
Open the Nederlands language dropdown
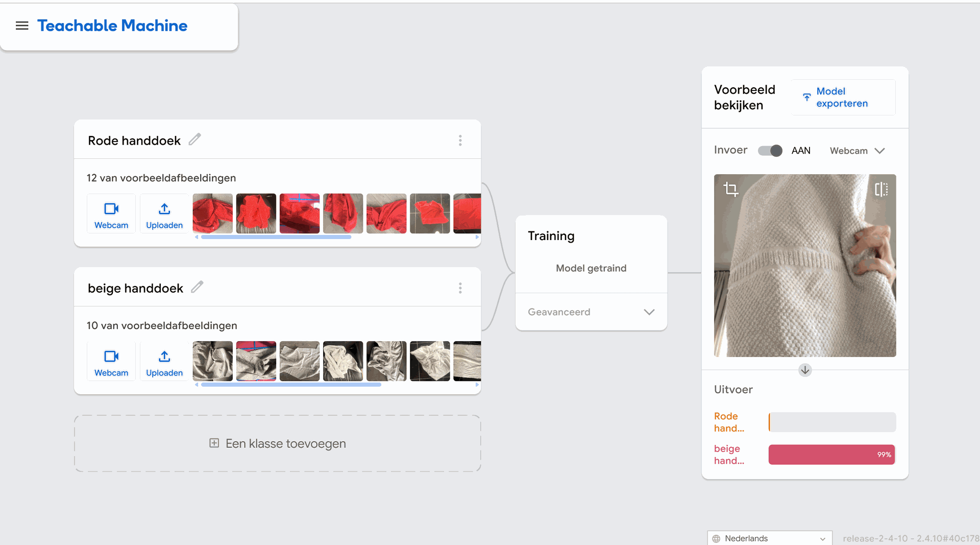click(769, 538)
